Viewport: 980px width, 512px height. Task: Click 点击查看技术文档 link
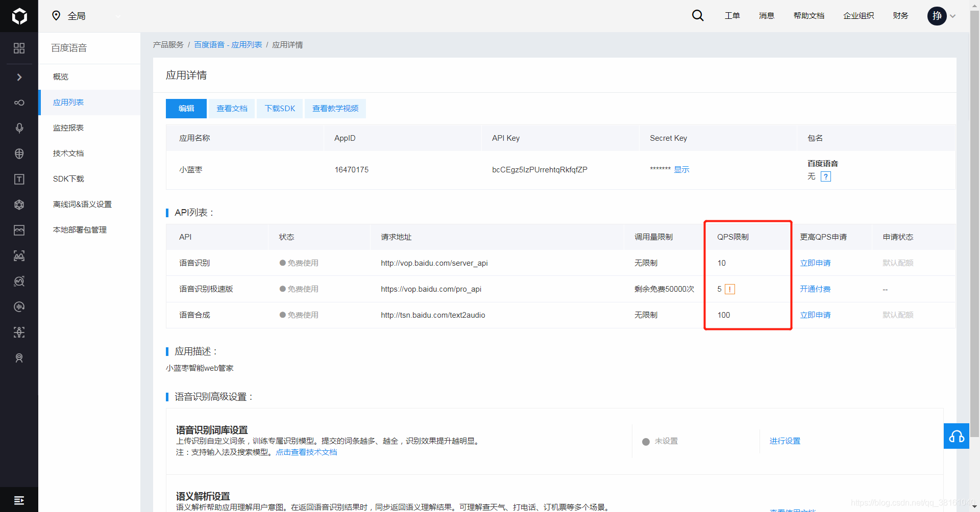tap(306, 452)
